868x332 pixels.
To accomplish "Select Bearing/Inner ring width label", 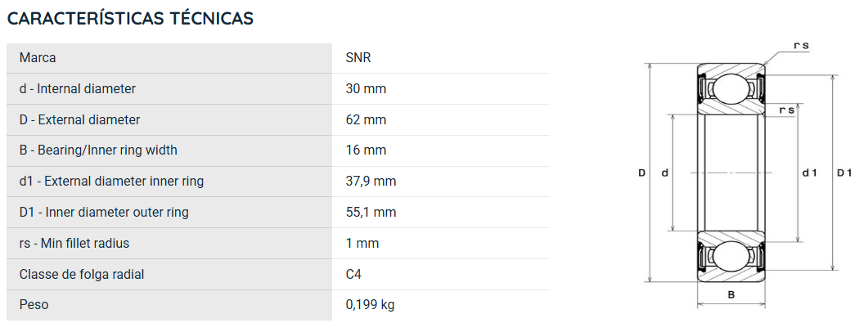I will 98,150.
